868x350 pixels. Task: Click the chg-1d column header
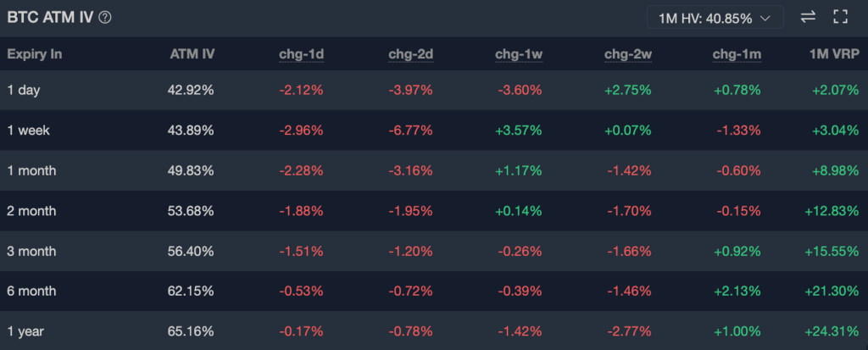(302, 55)
